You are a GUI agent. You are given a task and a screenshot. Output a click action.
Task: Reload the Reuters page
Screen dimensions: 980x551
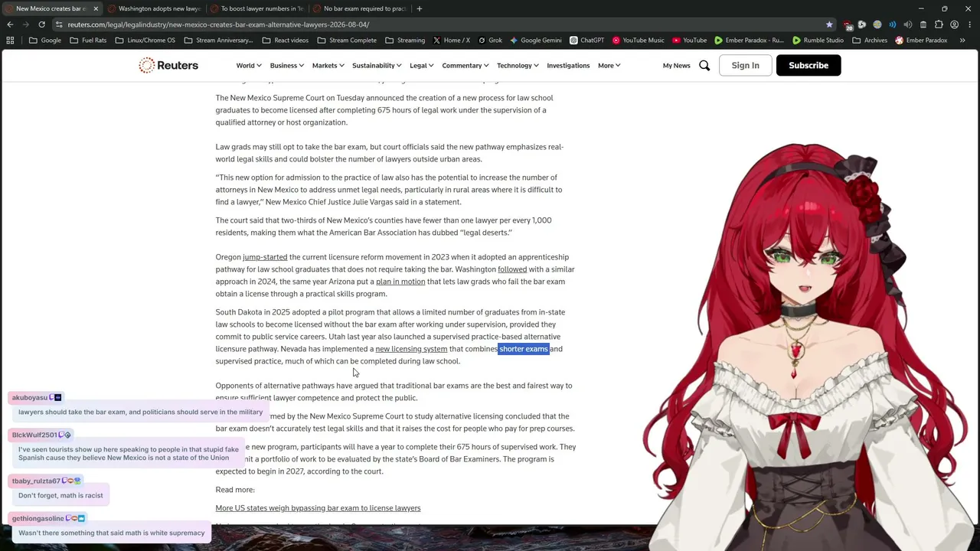pyautogui.click(x=41, y=24)
